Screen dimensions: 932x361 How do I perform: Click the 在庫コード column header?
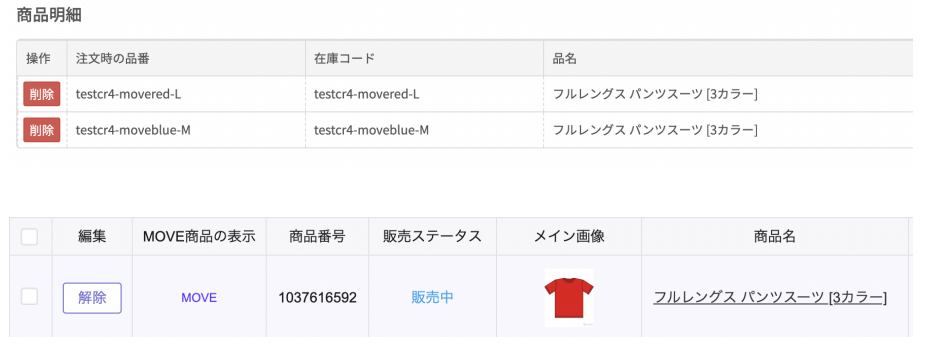(x=344, y=58)
